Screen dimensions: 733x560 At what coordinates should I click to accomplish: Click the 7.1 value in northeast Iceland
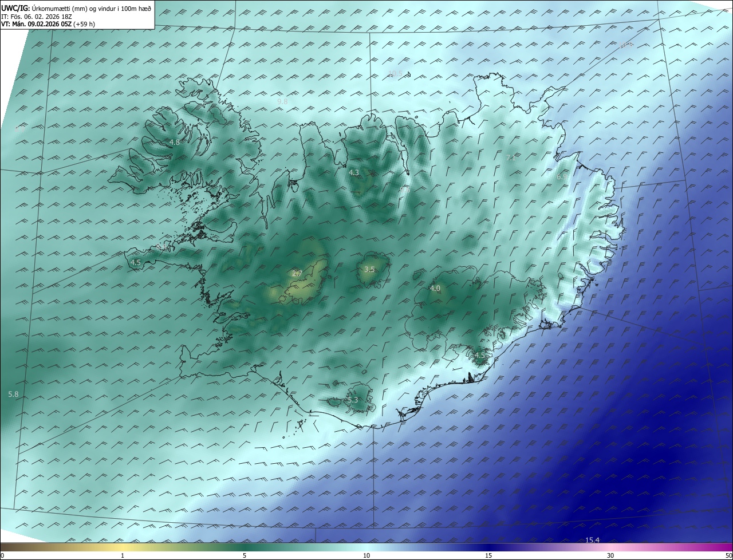click(511, 157)
